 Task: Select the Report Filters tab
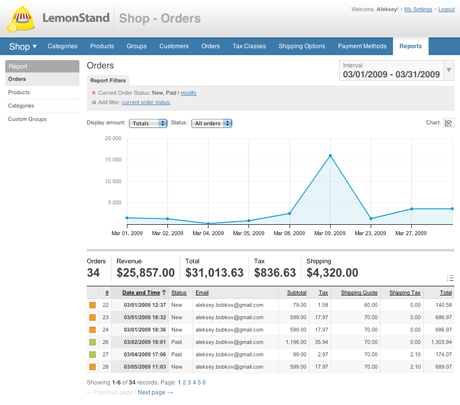108,80
